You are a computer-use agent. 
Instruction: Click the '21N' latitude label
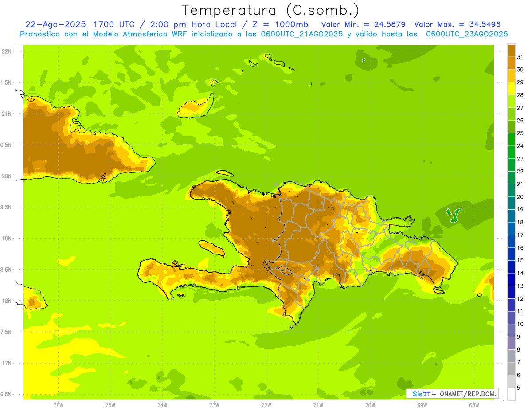point(7,114)
